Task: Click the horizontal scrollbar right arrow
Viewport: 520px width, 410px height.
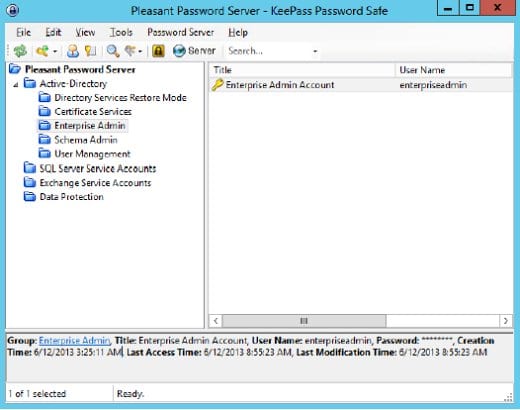Action: click(x=506, y=321)
